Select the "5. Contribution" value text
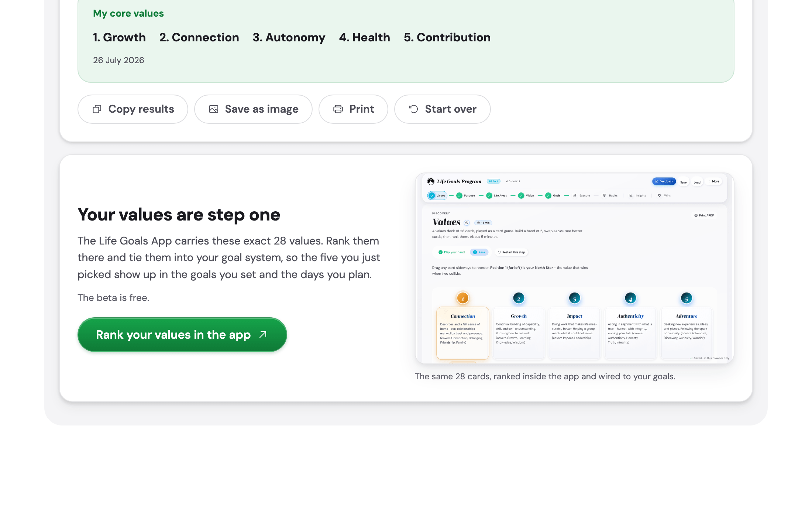812x506 pixels. pyautogui.click(x=447, y=37)
